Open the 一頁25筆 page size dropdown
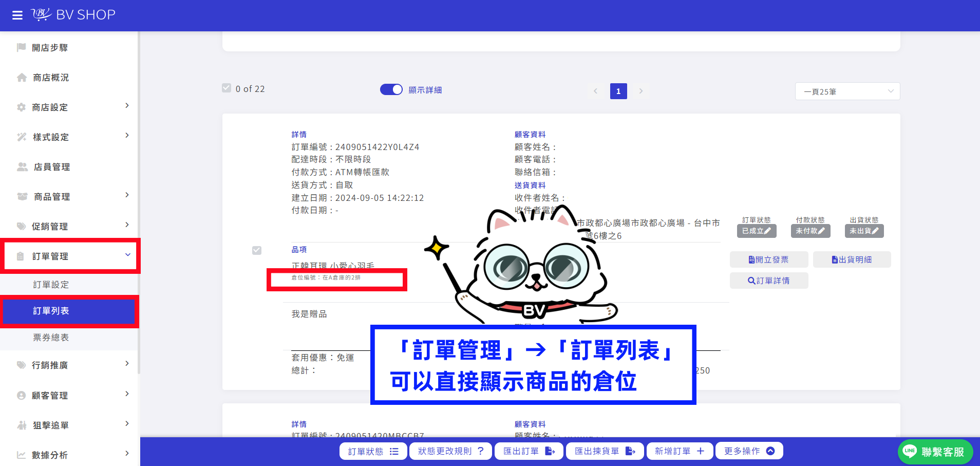The image size is (980, 466). pos(847,91)
